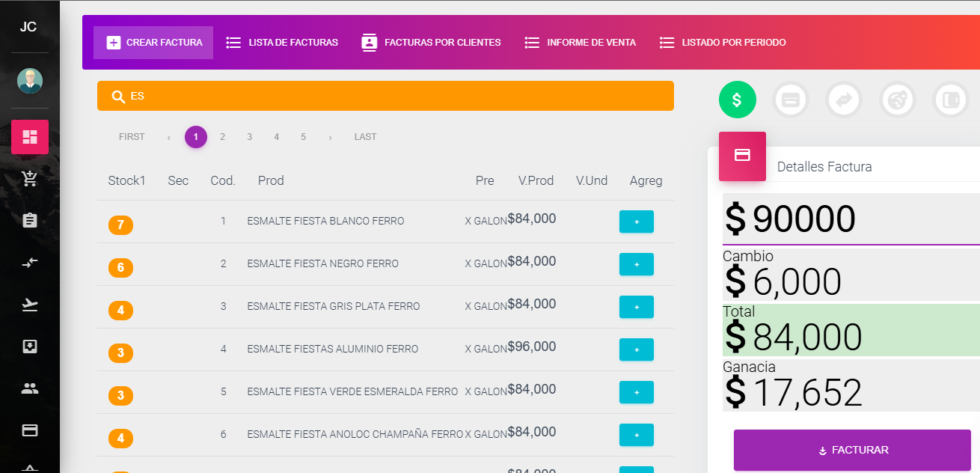980x473 pixels.
Task: Choose the transfer arrows payment icon
Action: coord(844,100)
